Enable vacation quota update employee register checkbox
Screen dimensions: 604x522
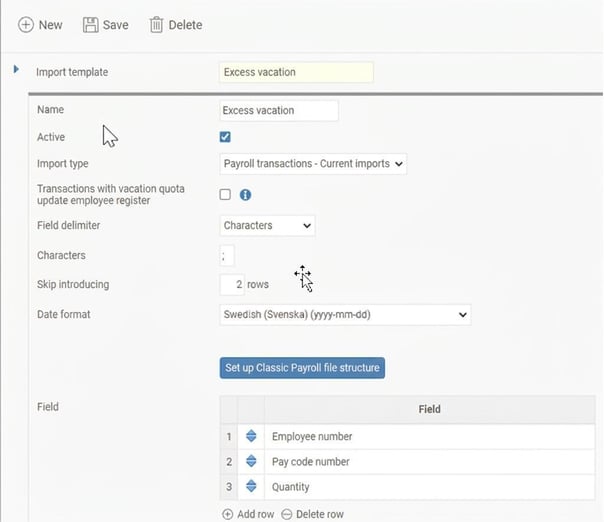point(225,195)
